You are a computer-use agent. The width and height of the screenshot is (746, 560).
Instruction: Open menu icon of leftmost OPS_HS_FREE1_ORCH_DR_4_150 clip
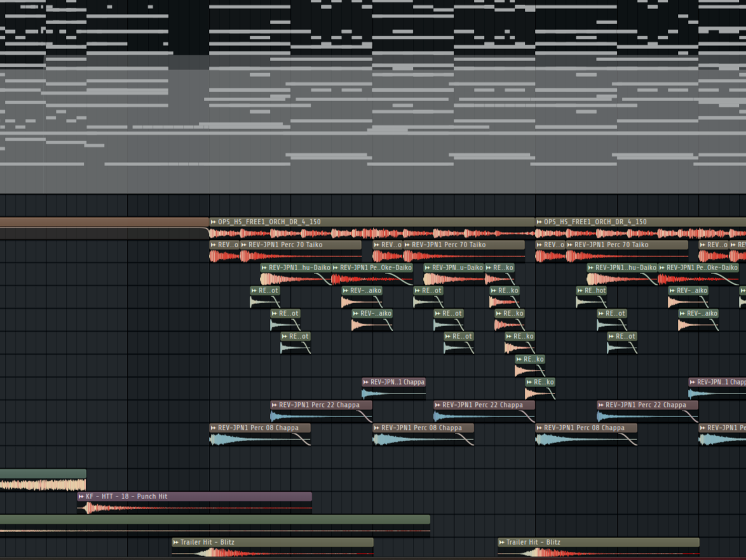[214, 222]
